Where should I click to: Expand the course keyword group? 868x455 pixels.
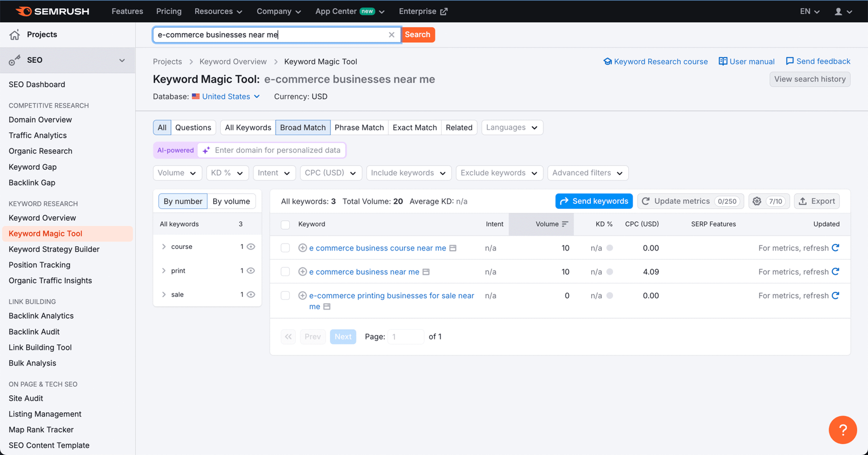click(164, 247)
